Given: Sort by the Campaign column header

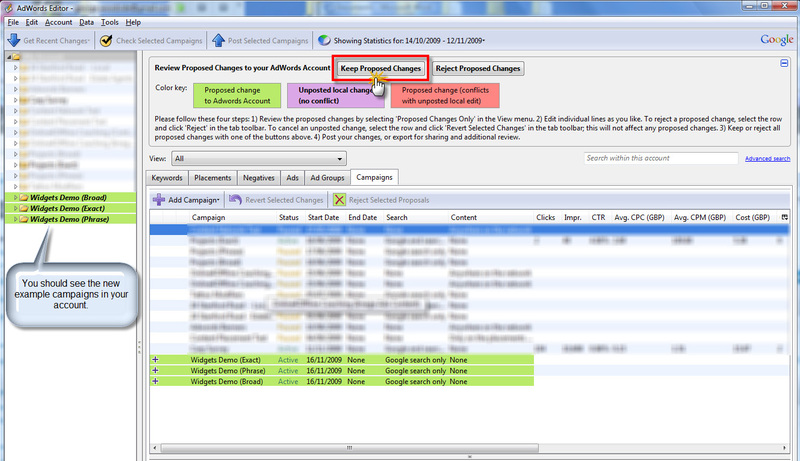Looking at the screenshot, I should [x=232, y=217].
